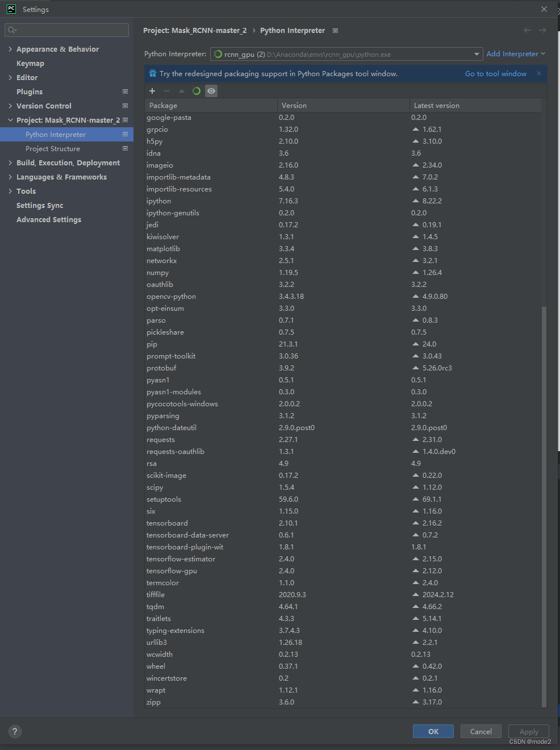
Task: Sort by the Package column header
Action: tap(211, 105)
